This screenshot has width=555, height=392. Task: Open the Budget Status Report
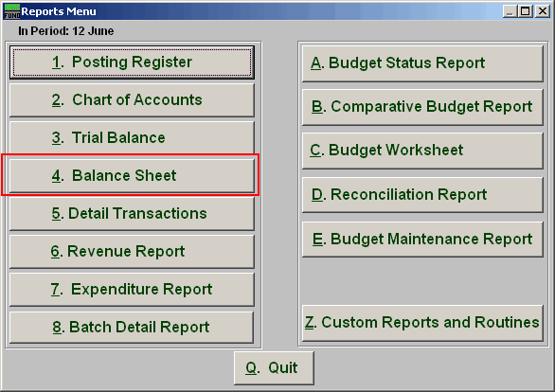pyautogui.click(x=422, y=63)
